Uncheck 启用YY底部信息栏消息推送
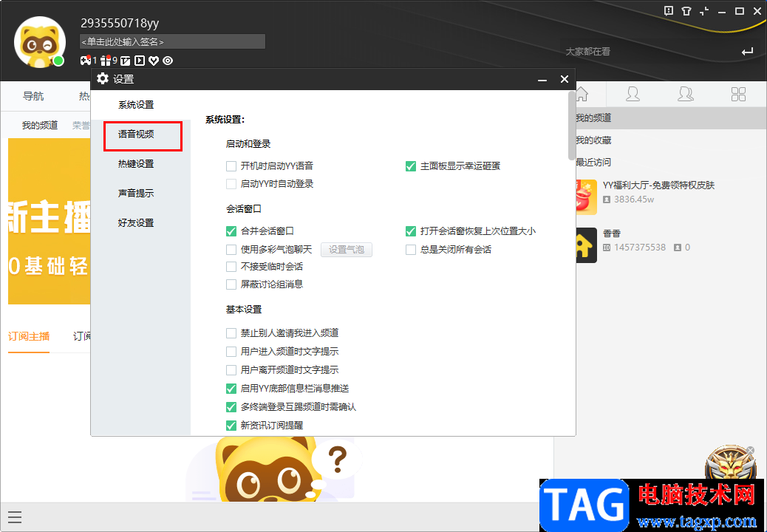Image resolution: width=767 pixels, height=532 pixels. (x=231, y=389)
